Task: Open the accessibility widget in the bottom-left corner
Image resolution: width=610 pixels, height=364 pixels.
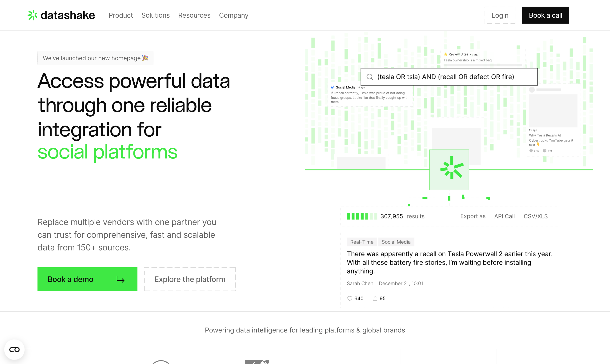Action: coord(14,349)
